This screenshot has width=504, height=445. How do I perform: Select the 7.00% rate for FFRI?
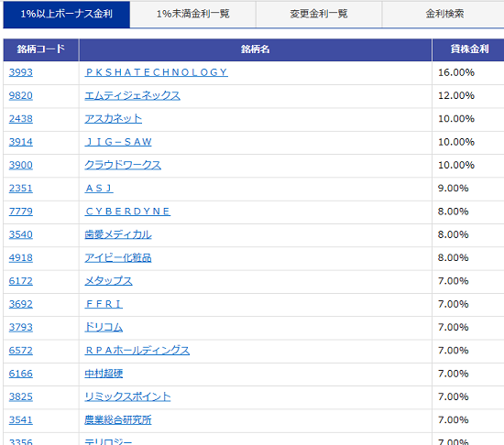click(x=454, y=304)
